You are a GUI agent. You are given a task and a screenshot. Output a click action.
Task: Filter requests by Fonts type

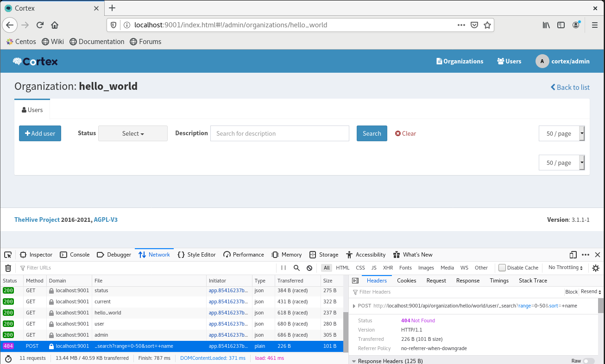(405, 268)
